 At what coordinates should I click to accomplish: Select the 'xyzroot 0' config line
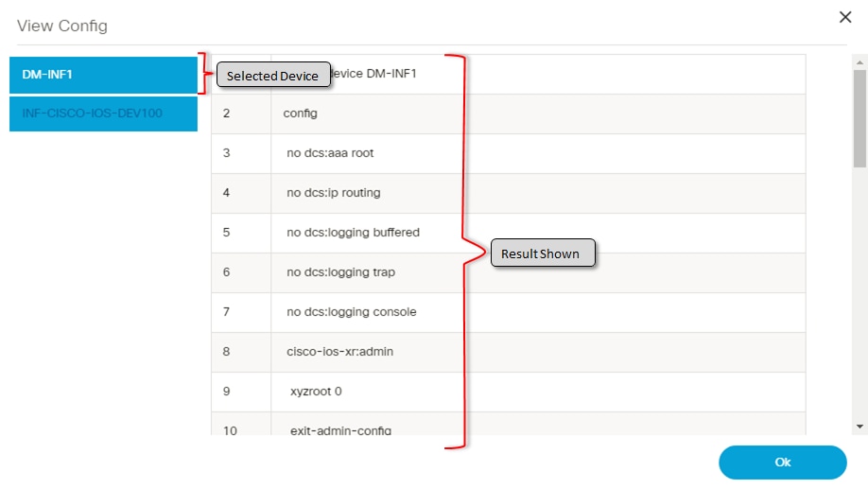pyautogui.click(x=316, y=392)
